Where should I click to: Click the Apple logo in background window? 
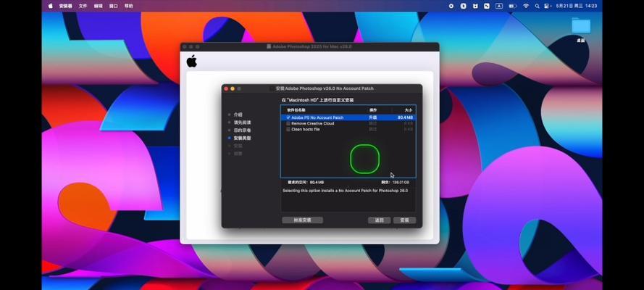click(x=192, y=62)
